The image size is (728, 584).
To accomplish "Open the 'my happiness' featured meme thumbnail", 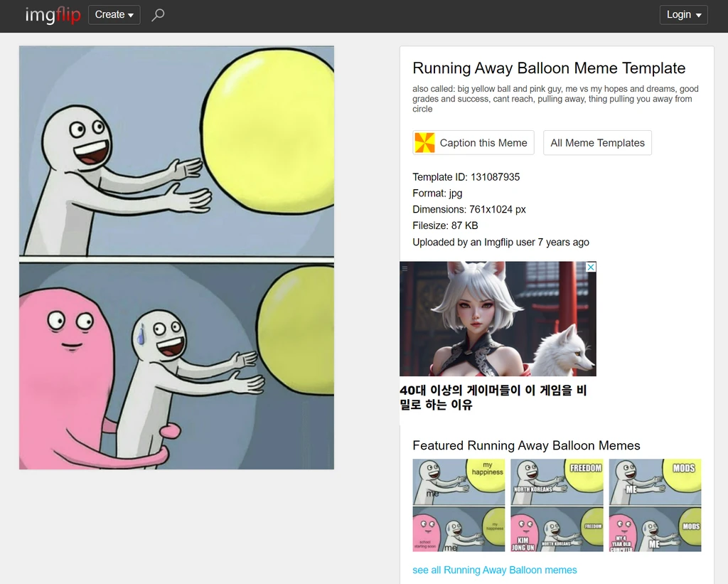I will click(x=459, y=505).
